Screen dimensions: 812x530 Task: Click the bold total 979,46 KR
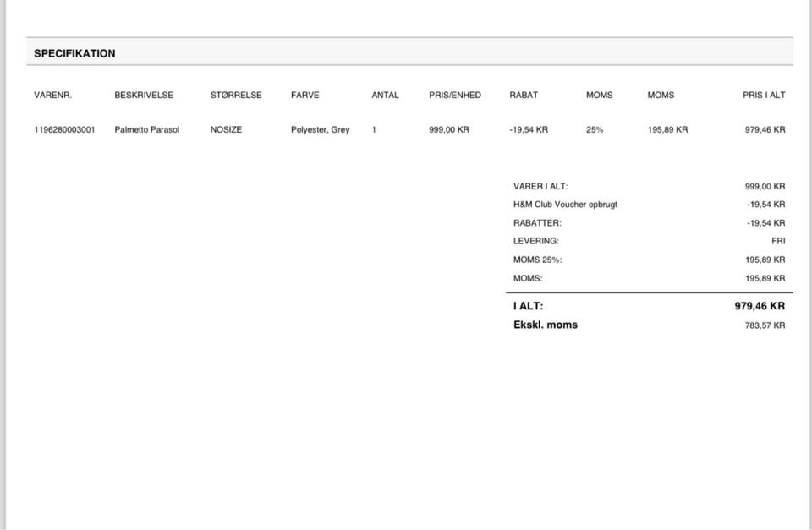tap(760, 306)
